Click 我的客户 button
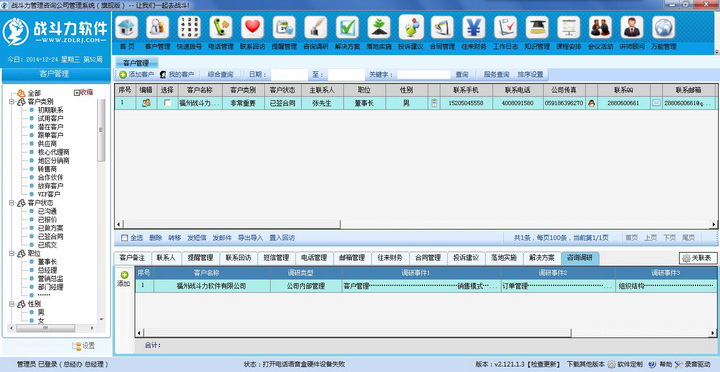The height and width of the screenshot is (372, 720). coord(177,74)
